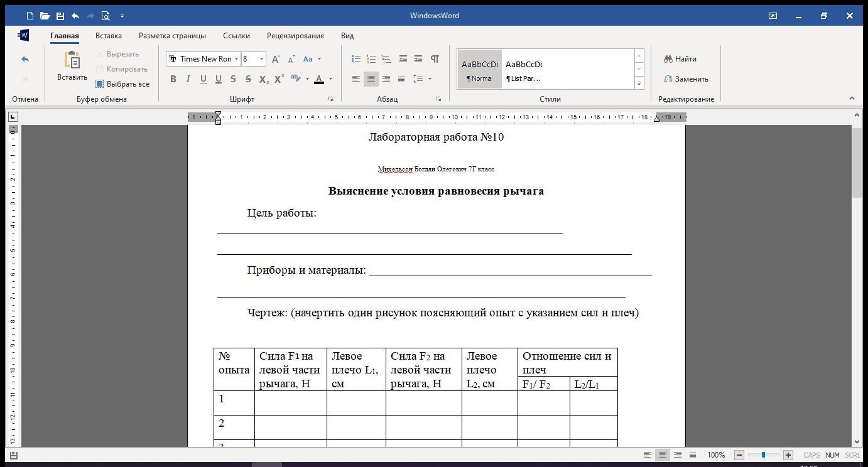This screenshot has height=467, width=868.
Task: Expand the styles gallery list
Action: click(x=639, y=83)
